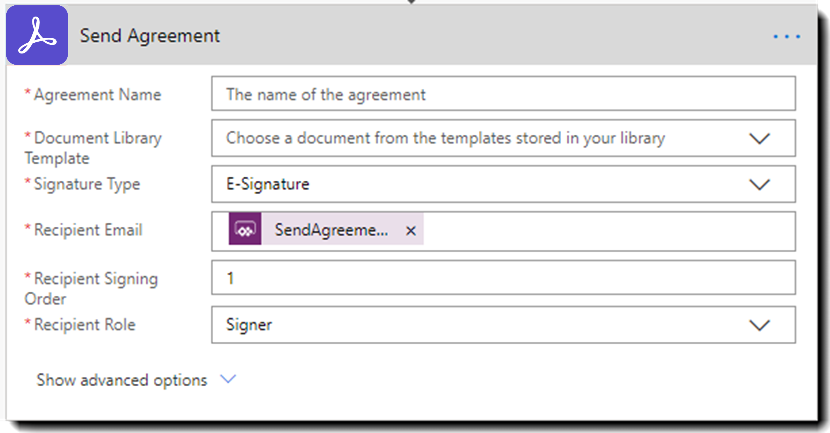
Task: Remove the SendAgreeme... token with its X
Action: (410, 231)
